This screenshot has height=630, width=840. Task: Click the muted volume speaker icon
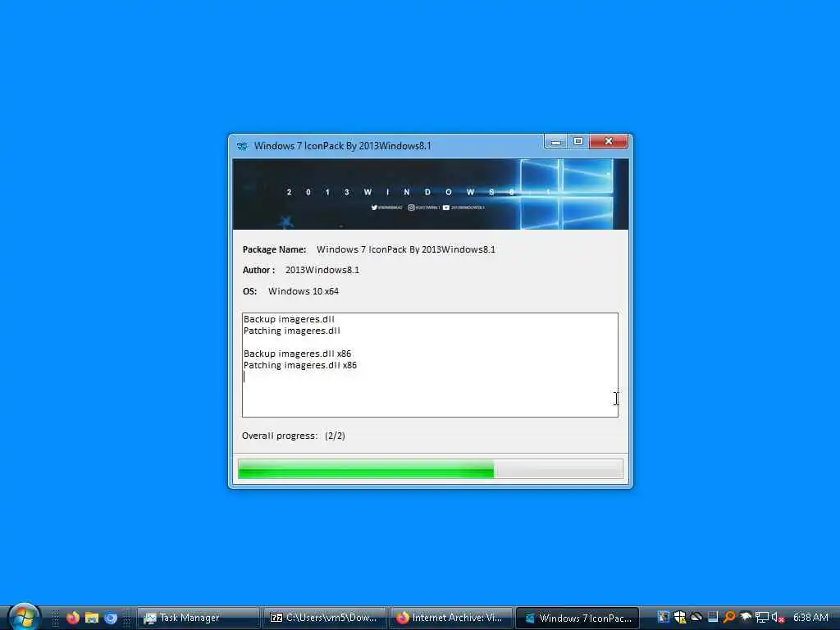(x=778, y=618)
